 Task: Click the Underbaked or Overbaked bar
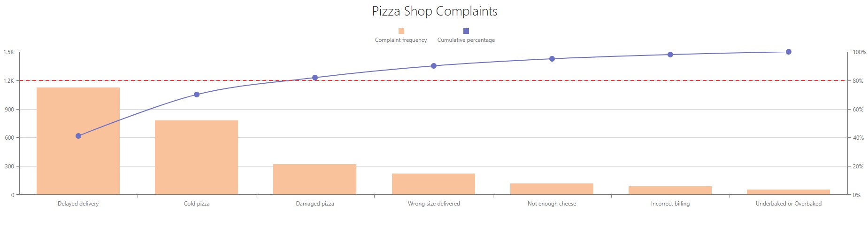click(x=788, y=192)
